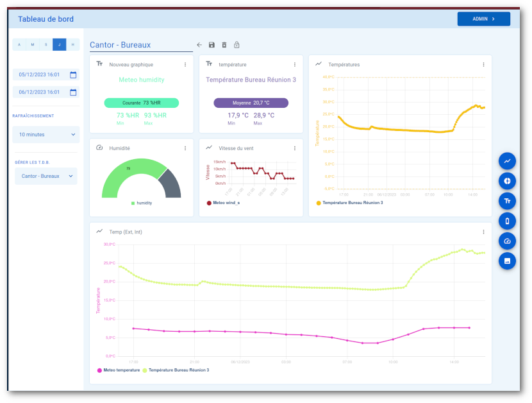Select the J period tab

click(60, 44)
